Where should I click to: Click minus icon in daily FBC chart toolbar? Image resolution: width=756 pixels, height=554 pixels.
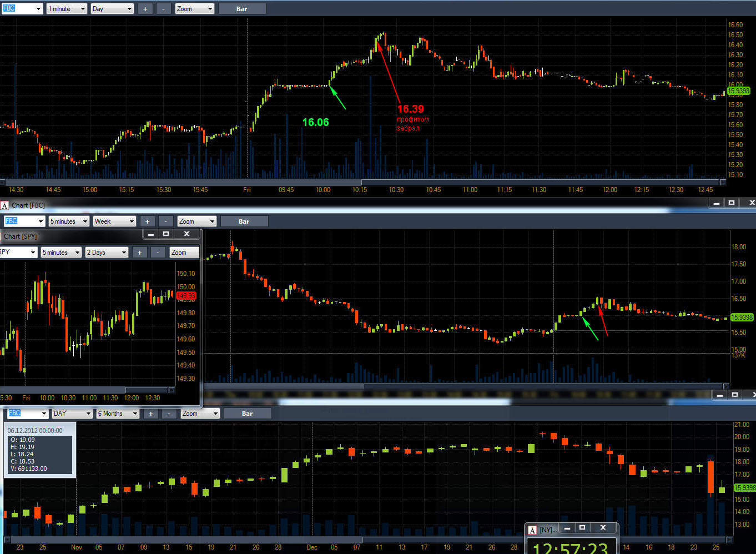169,414
